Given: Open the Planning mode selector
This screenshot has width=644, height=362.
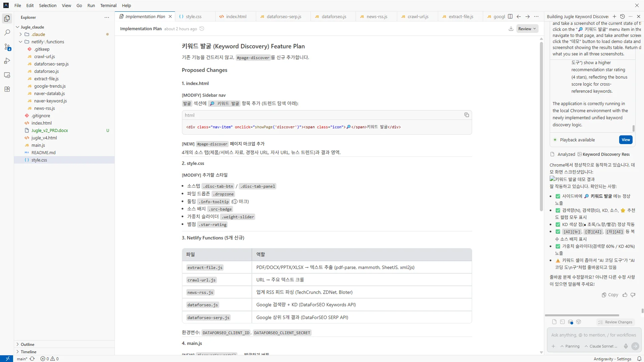Looking at the screenshot, I should [570, 346].
